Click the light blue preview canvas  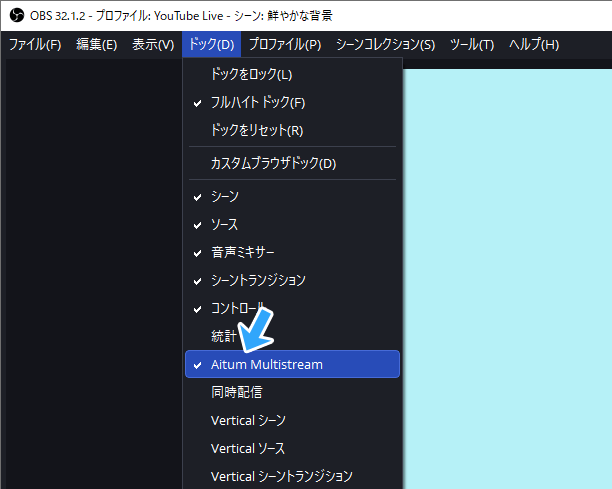[507, 279]
